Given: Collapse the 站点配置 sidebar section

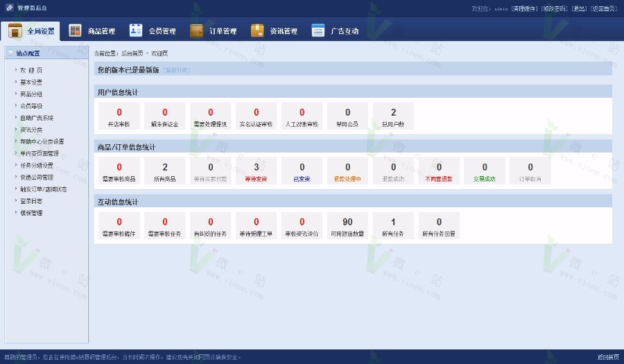Looking at the screenshot, I should [10, 53].
